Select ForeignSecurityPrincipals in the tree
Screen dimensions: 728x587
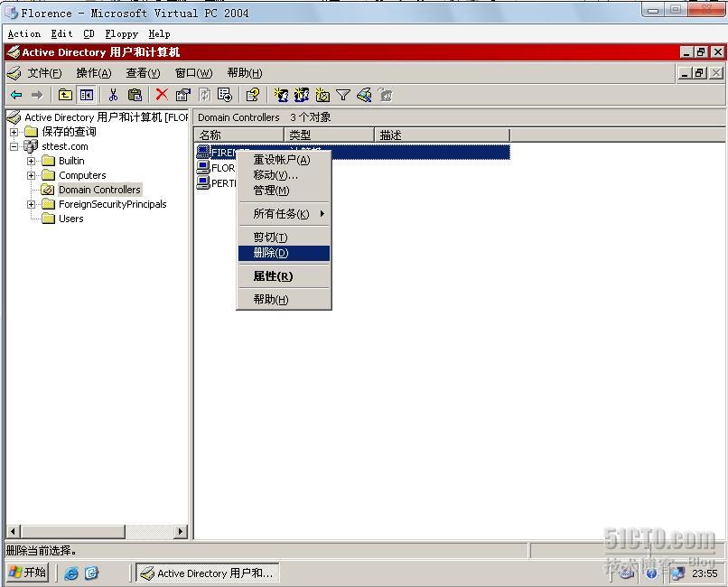coord(112,204)
